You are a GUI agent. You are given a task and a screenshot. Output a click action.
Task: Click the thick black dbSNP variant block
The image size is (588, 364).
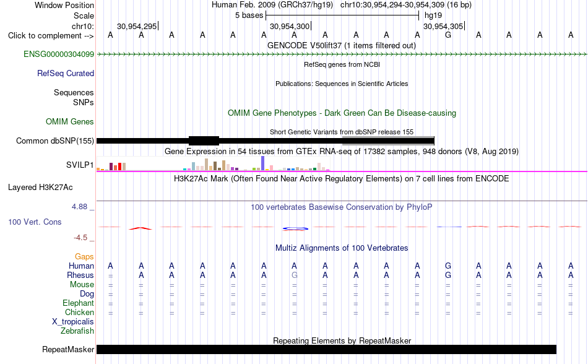tap(204, 141)
